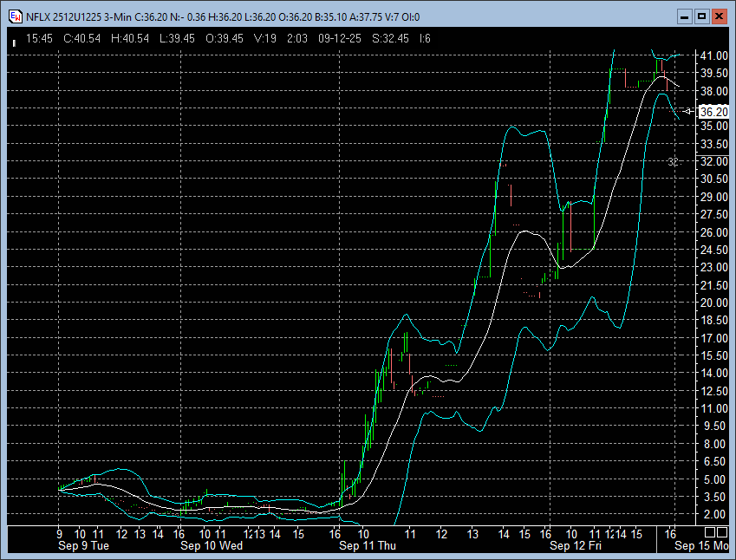Click the 23.00 price axis label
The width and height of the screenshot is (736, 560).
(714, 267)
